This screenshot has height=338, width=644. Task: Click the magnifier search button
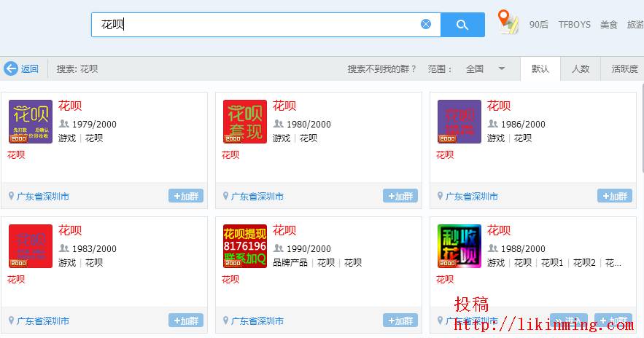point(462,25)
